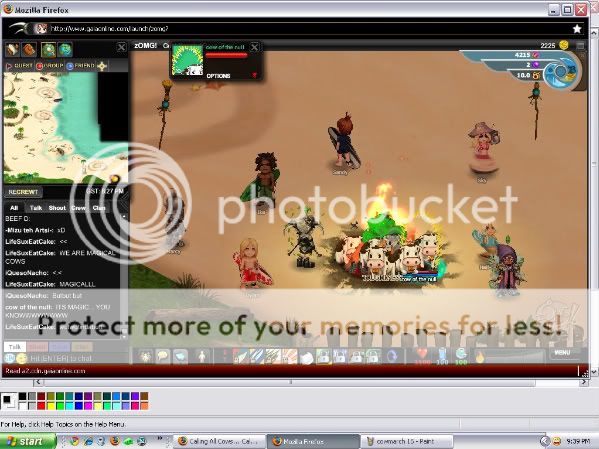Open the game MENU button

[x=562, y=352]
